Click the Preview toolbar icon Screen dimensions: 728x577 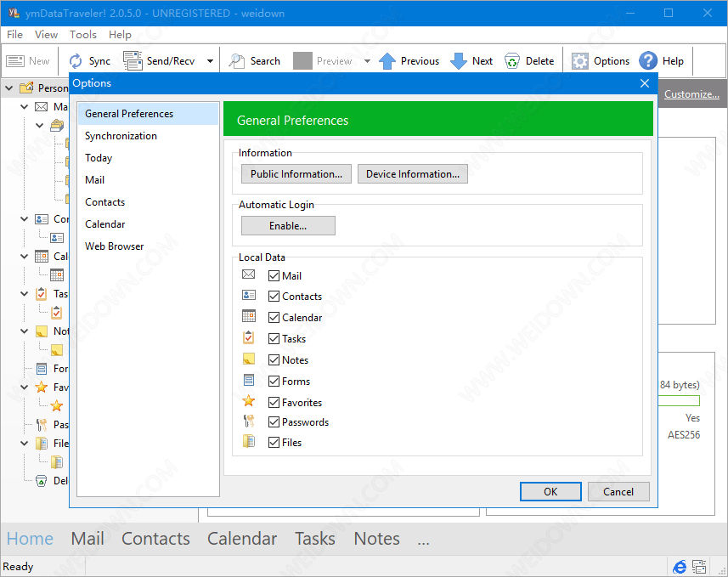point(302,61)
